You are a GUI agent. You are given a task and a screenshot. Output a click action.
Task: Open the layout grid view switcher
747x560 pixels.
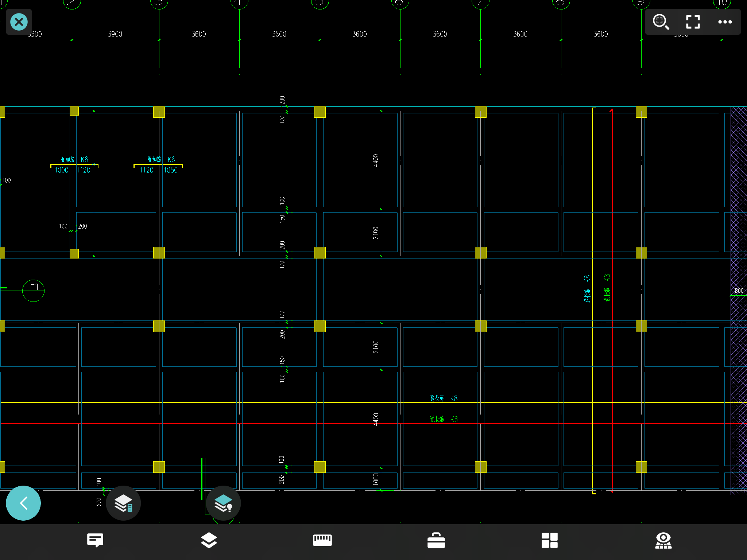click(550, 540)
